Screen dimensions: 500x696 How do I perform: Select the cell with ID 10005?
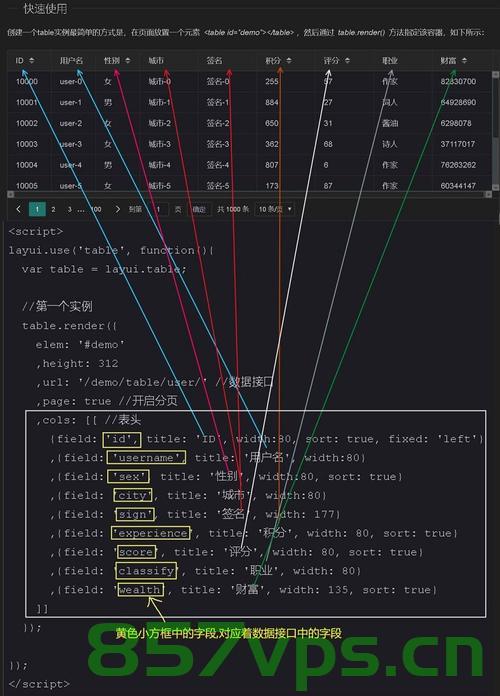27,186
